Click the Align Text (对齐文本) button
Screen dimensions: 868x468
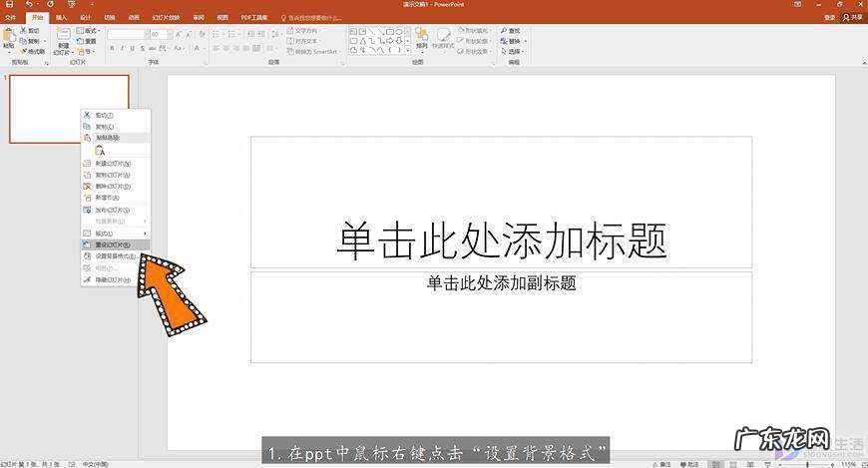pyautogui.click(x=302, y=41)
